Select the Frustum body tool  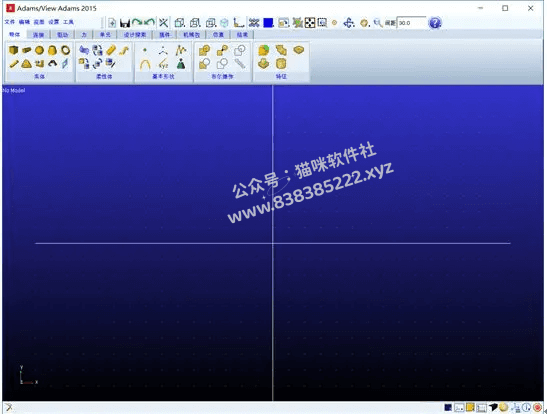click(x=52, y=51)
